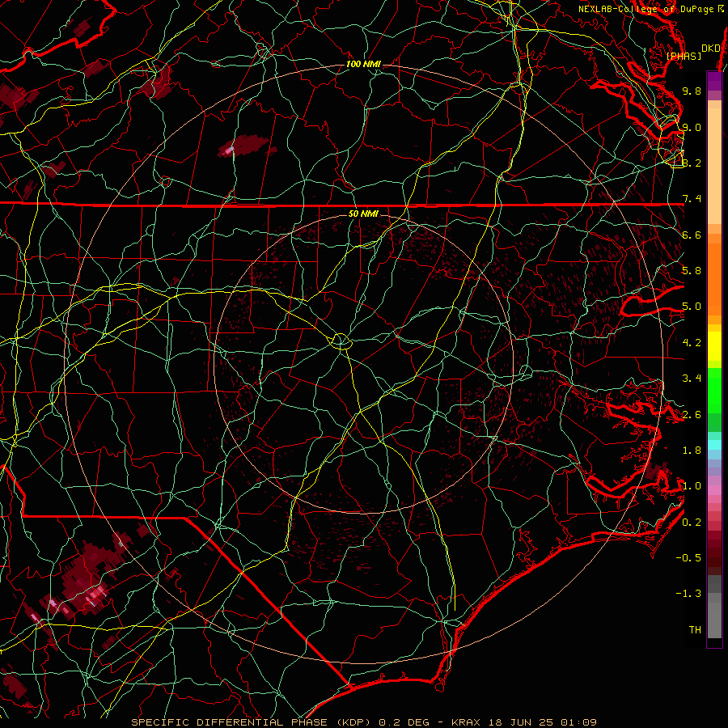728x728 pixels.
Task: Pick the cyan segment of color bar
Action: click(x=714, y=444)
